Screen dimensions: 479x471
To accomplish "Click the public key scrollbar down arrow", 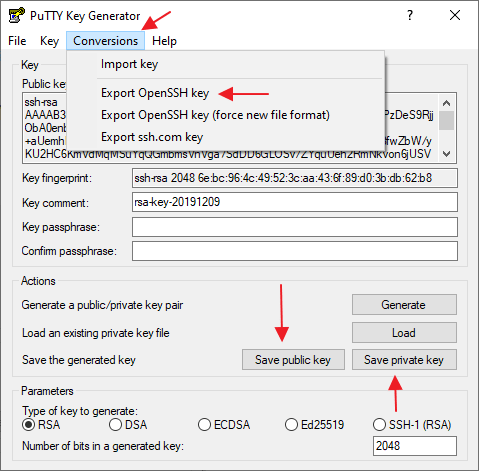I will pyautogui.click(x=446, y=154).
